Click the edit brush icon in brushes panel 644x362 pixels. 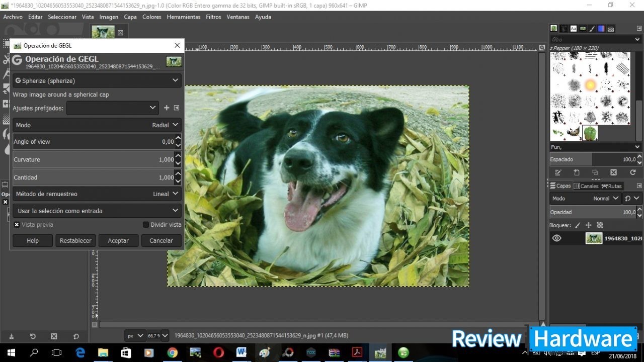pyautogui.click(x=558, y=172)
